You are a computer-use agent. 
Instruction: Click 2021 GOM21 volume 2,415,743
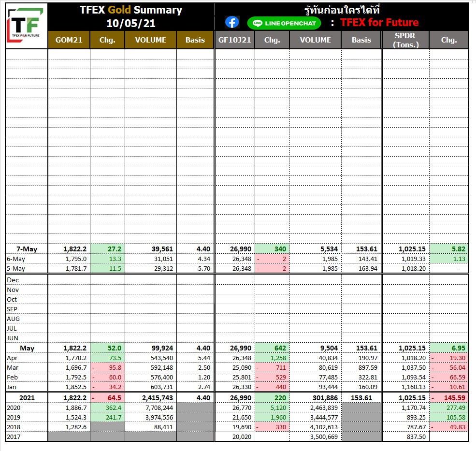pos(157,398)
